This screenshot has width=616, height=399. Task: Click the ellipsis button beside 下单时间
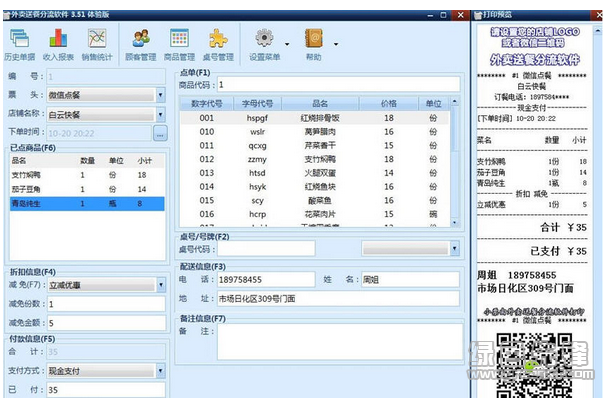(x=160, y=133)
